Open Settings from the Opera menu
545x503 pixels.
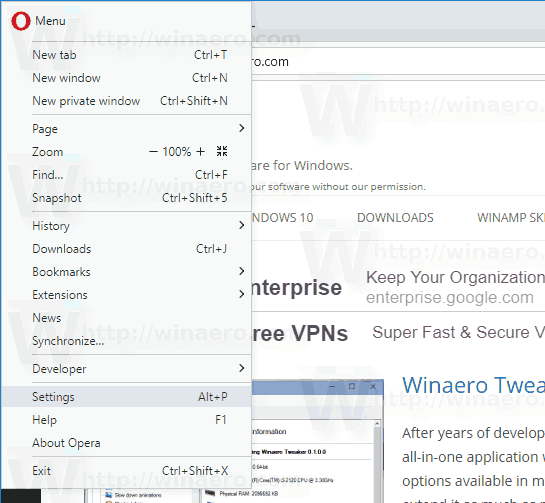[x=127, y=397]
